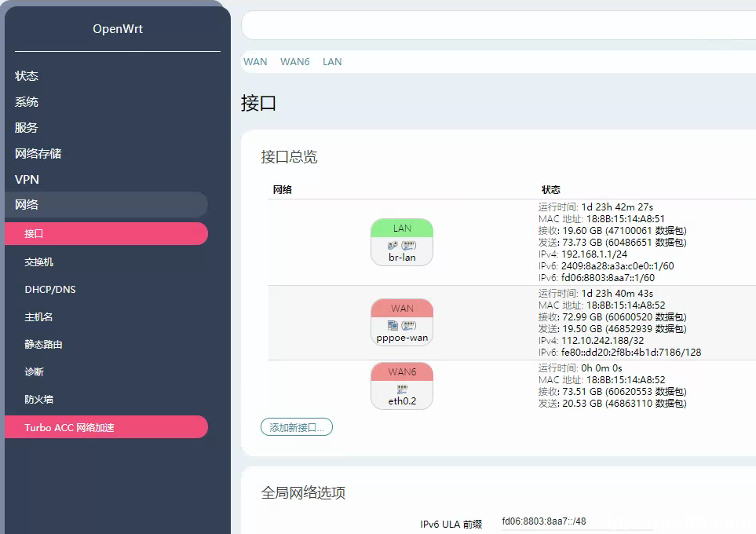The width and height of the screenshot is (756, 534).
Task: Open the VPN sidebar menu
Action: 27,180
